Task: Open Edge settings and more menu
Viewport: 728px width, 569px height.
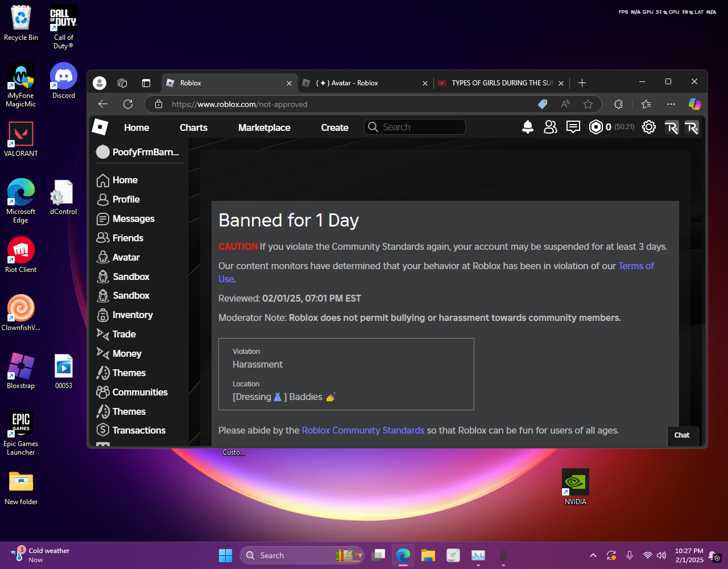Action: (671, 104)
